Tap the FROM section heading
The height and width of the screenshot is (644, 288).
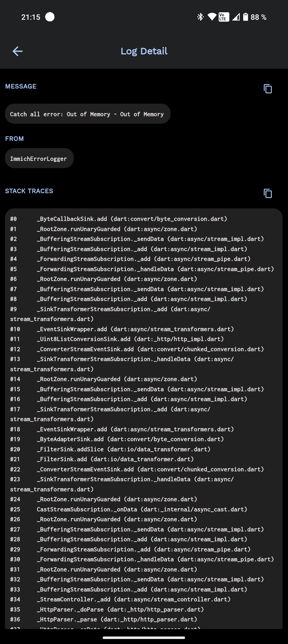tap(14, 139)
